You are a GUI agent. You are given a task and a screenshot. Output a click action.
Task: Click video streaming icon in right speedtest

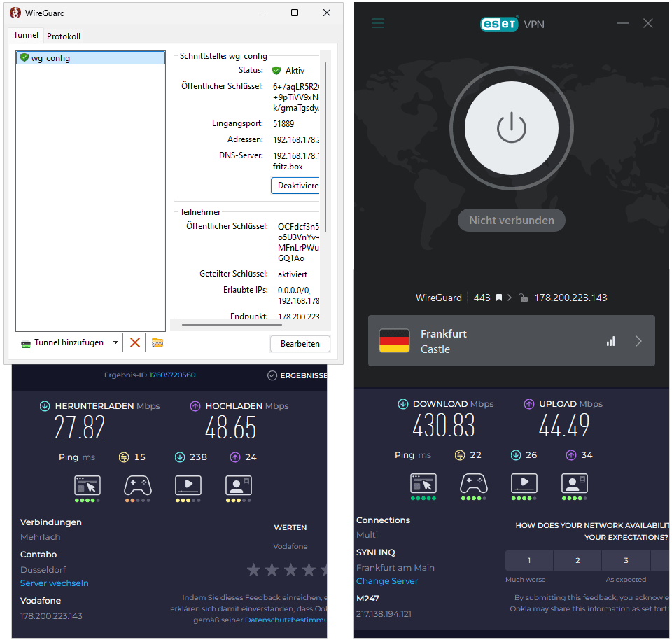pyautogui.click(x=524, y=484)
